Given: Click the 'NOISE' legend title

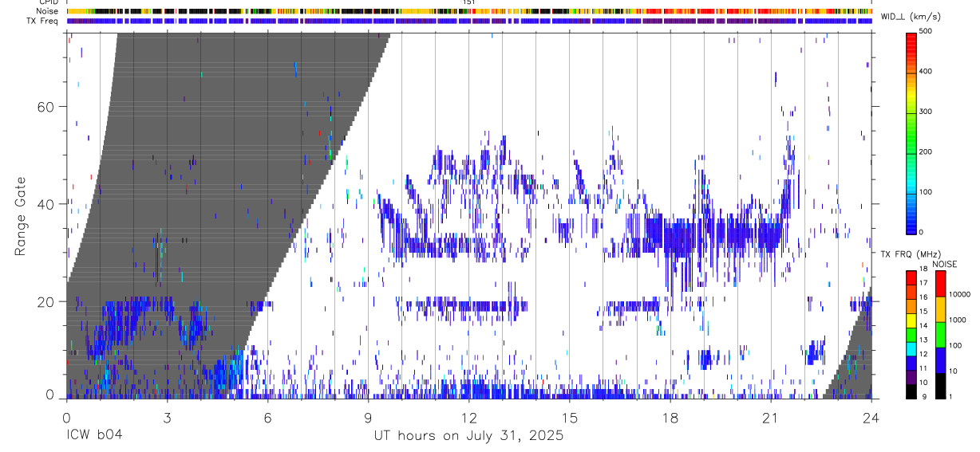Looking at the screenshot, I should tap(944, 264).
